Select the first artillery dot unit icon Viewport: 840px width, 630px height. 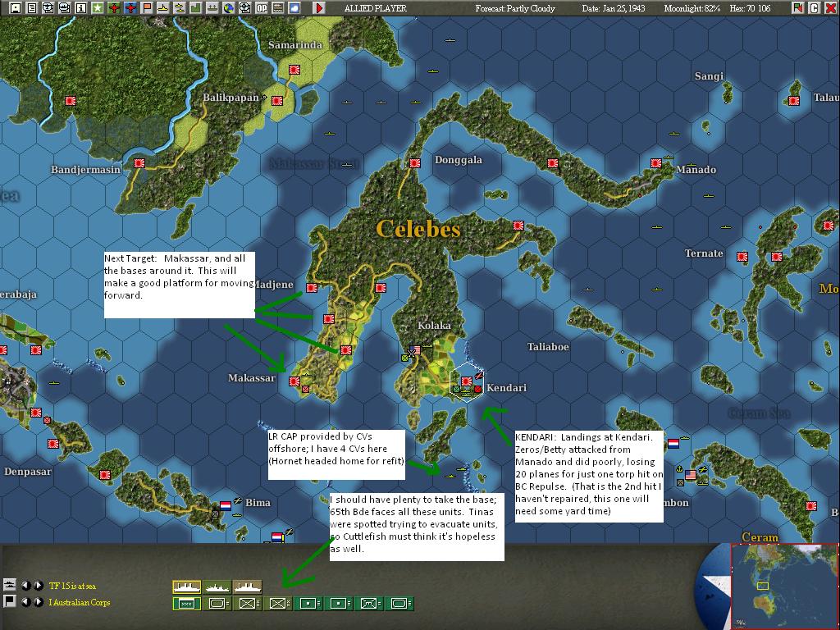click(x=308, y=604)
